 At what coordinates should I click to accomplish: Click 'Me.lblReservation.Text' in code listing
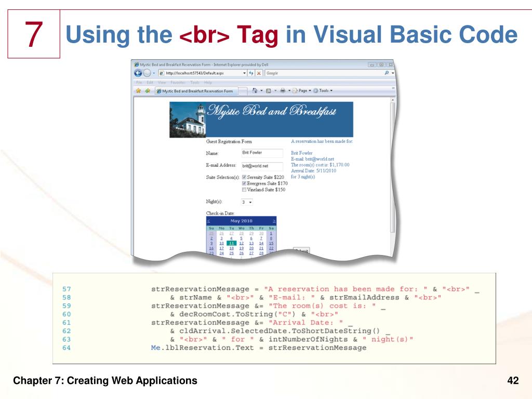pyautogui.click(x=202, y=348)
